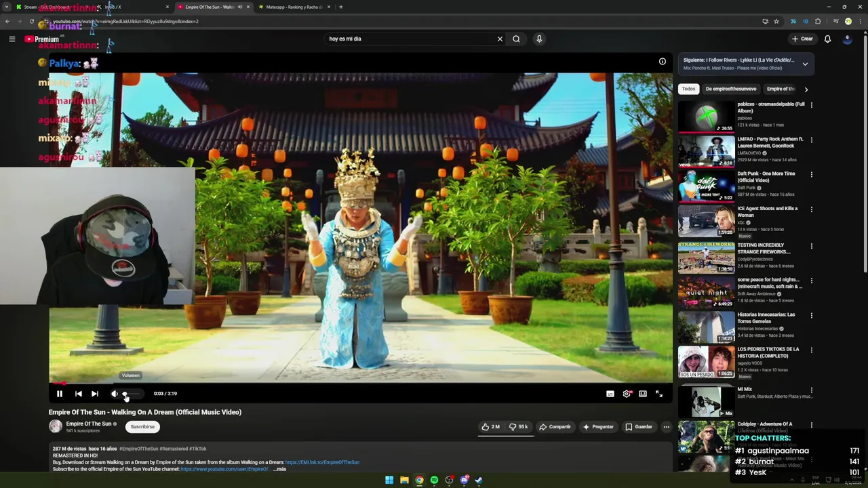Open the Windows Start menu
The image size is (868, 488).
[389, 480]
